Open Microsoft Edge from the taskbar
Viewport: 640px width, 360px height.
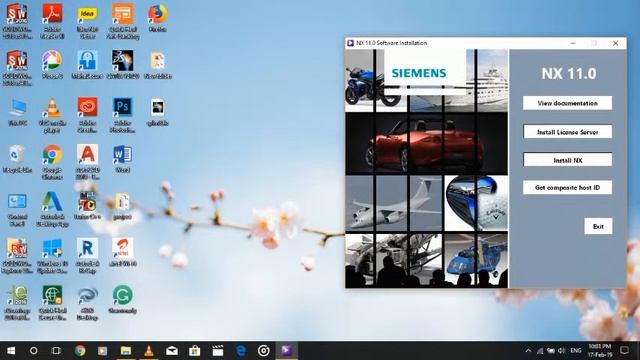coord(241,351)
